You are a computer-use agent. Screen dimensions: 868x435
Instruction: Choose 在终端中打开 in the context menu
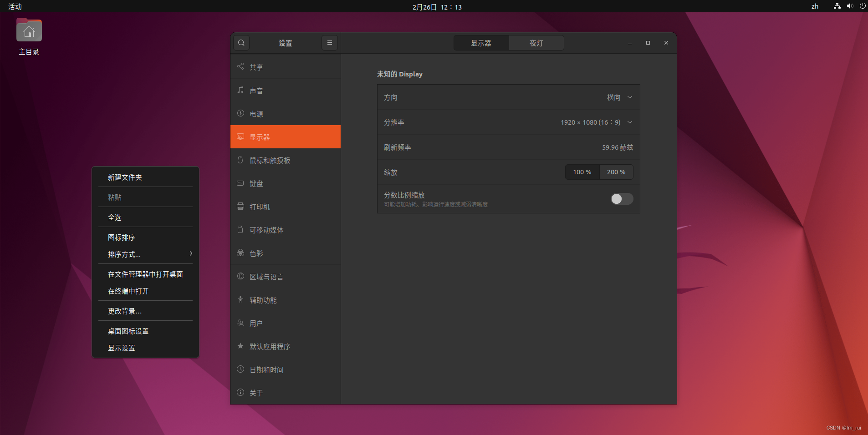145,291
